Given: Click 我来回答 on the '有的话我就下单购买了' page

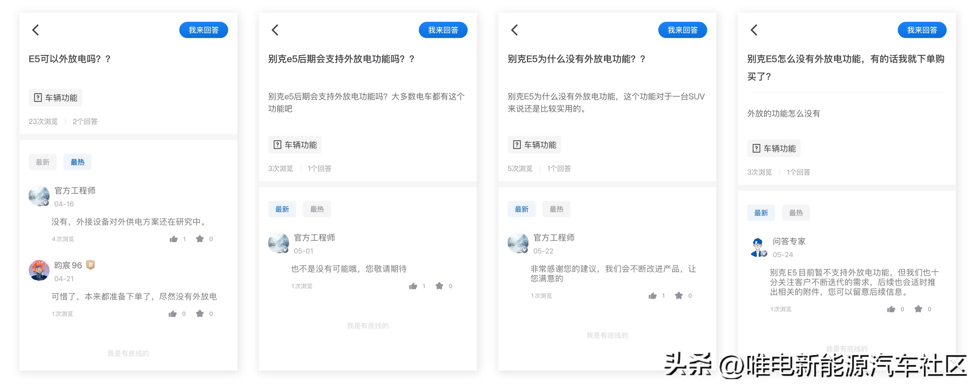Looking at the screenshot, I should (922, 30).
